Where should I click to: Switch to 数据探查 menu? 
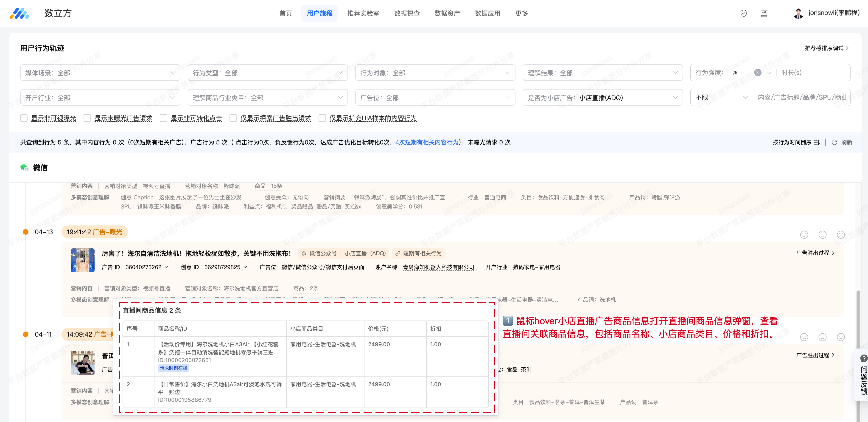point(407,13)
